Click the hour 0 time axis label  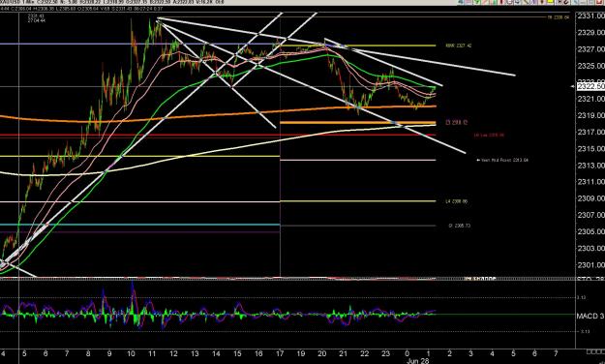click(408, 353)
